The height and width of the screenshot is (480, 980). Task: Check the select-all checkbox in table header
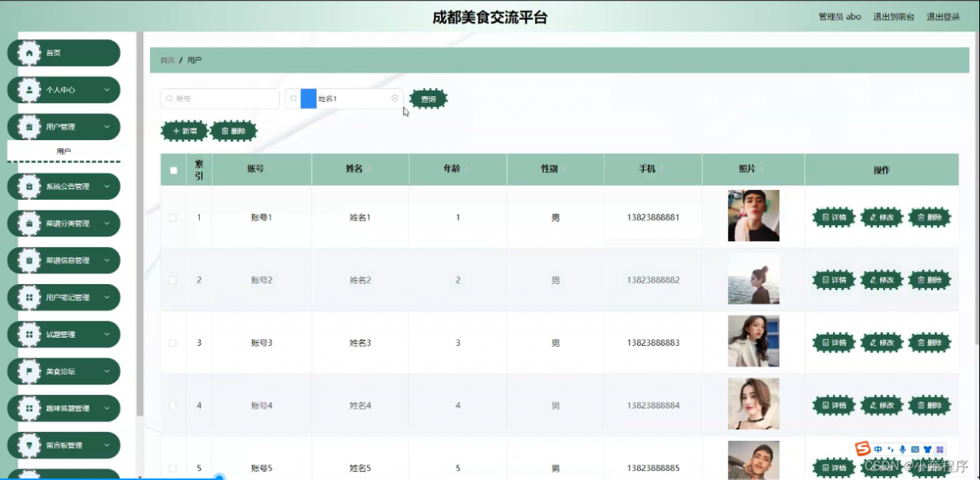tap(173, 169)
